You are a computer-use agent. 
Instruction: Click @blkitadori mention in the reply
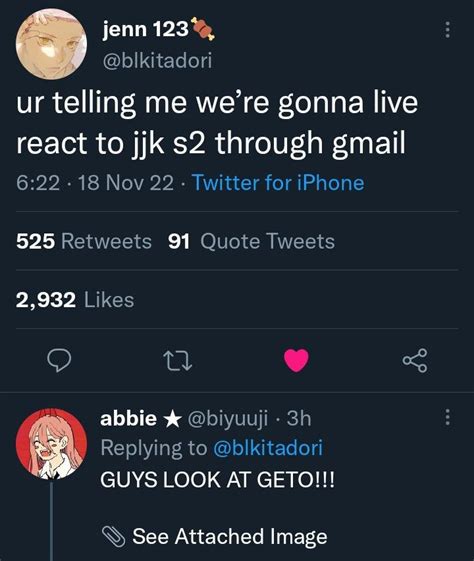point(268,448)
